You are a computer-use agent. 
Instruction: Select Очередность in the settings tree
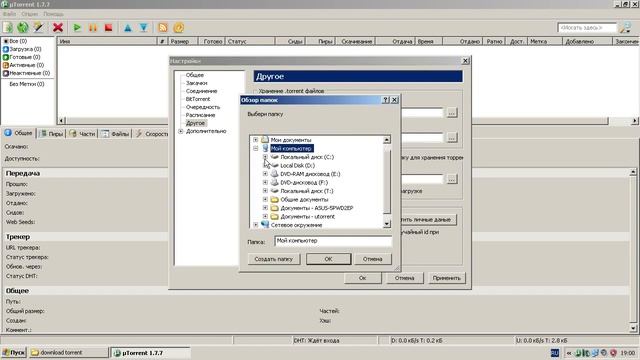click(x=203, y=107)
